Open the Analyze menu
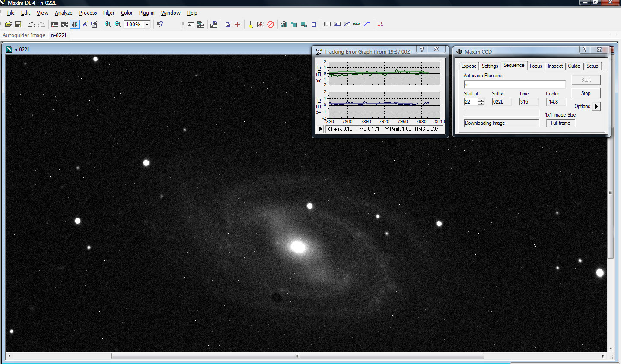This screenshot has height=364, width=621. [64, 13]
